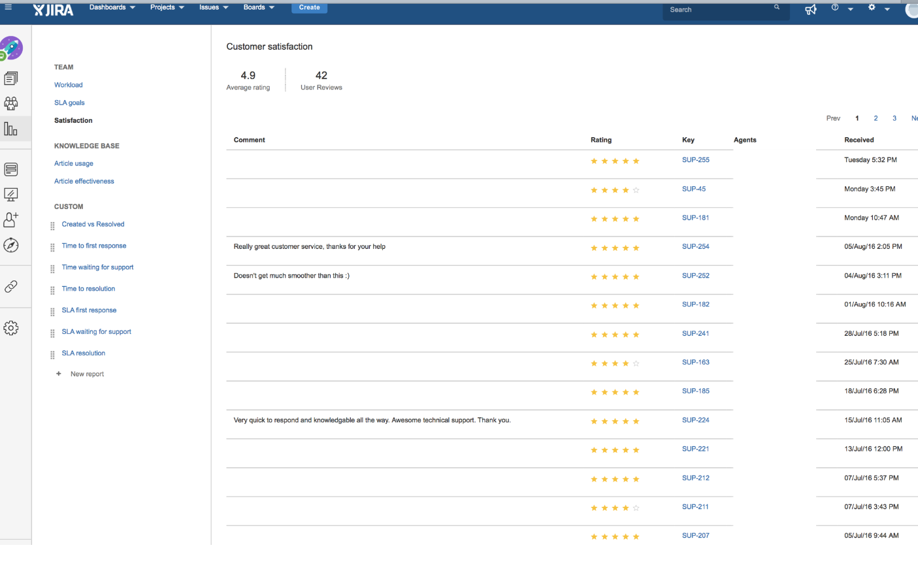This screenshot has width=918, height=588.
Task: Open the Boards menu
Action: [x=259, y=8]
